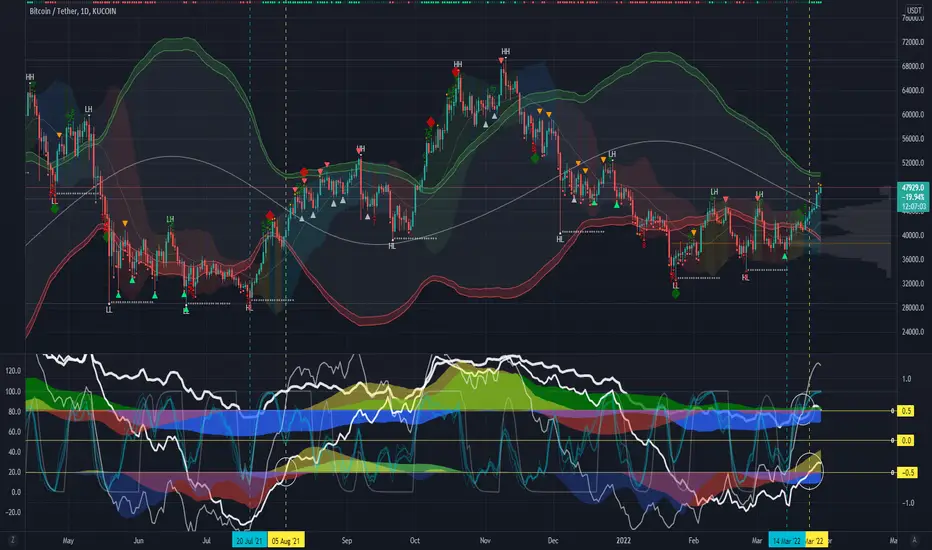The height and width of the screenshot is (550, 932).
Task: Click the -20.0 oscillator scale label
Action: coord(13,512)
